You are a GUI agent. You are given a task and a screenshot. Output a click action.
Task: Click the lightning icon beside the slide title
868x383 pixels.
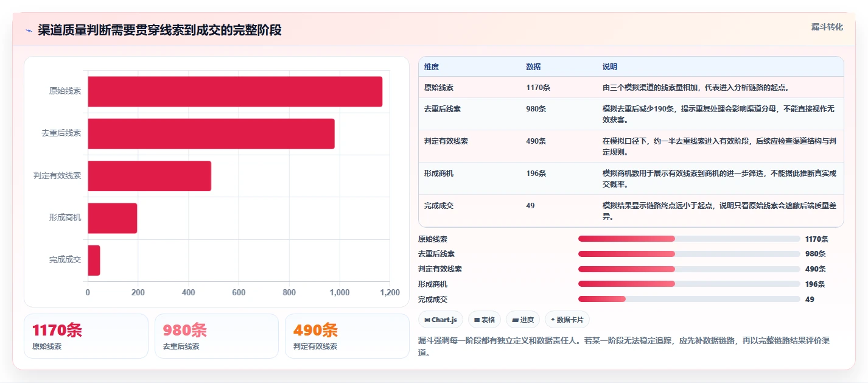coord(29,30)
